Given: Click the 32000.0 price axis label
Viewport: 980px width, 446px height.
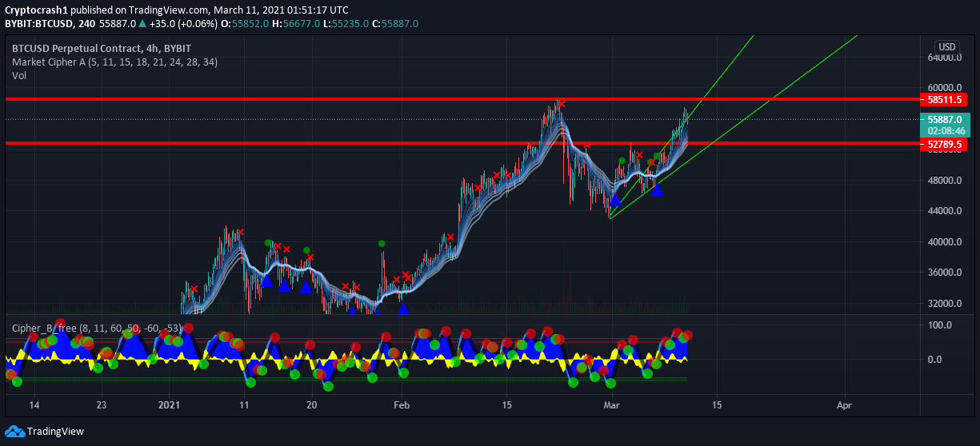Looking at the screenshot, I should pos(945,304).
